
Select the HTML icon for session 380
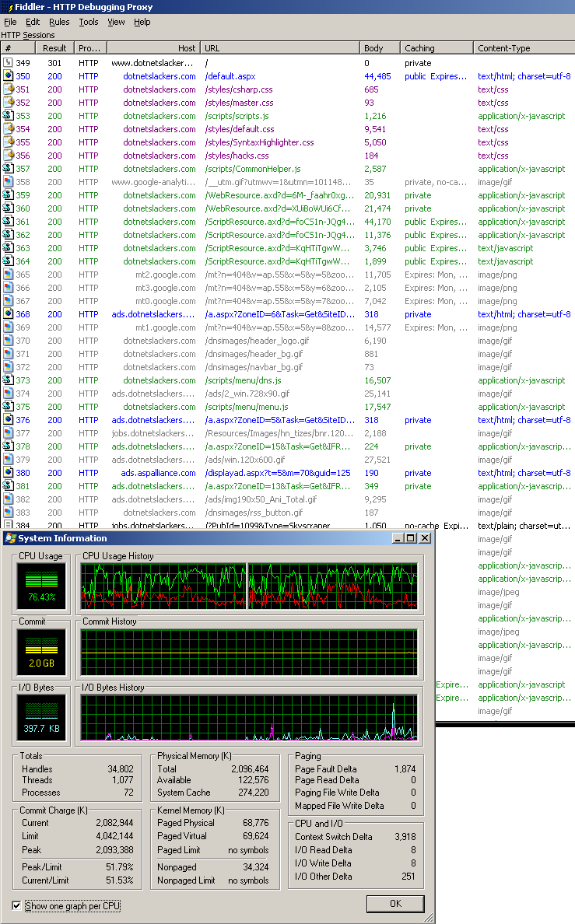point(8,473)
